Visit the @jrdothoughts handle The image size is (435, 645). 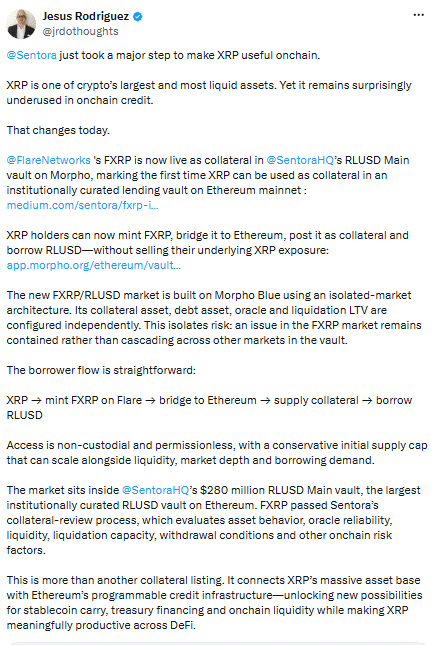tap(80, 31)
